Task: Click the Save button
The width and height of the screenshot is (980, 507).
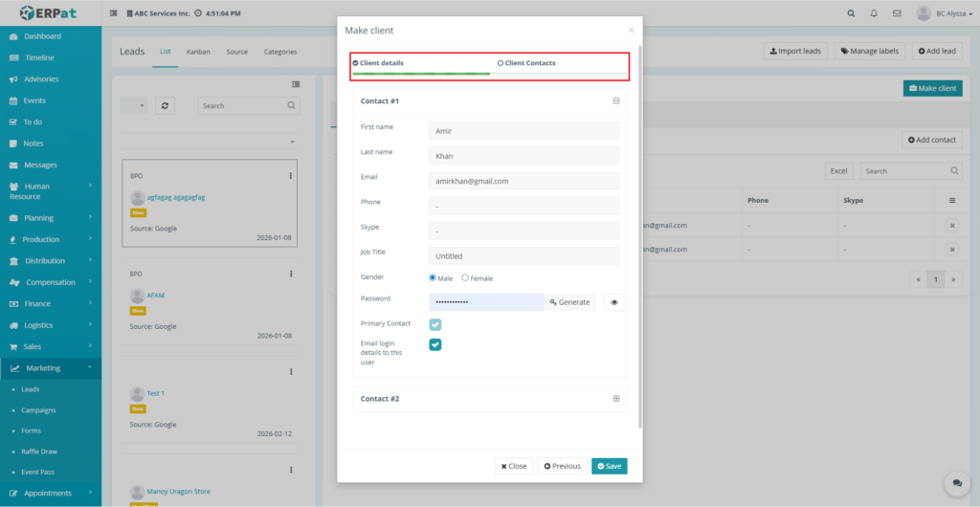Action: tap(609, 466)
